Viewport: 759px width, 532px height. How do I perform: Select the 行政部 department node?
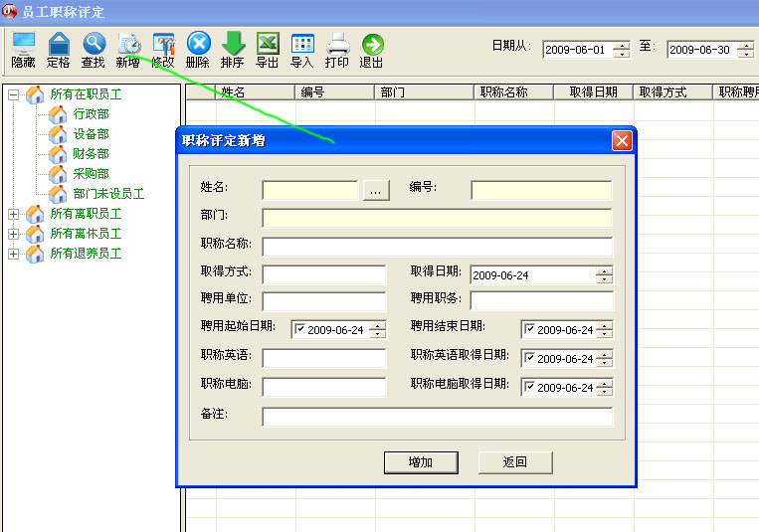(91, 113)
